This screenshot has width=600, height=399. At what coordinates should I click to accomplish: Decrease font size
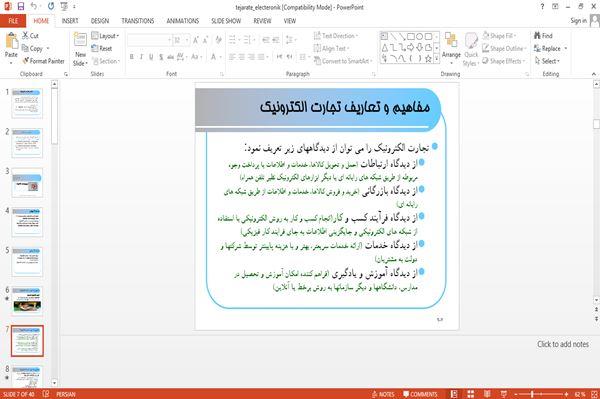[x=205, y=40]
